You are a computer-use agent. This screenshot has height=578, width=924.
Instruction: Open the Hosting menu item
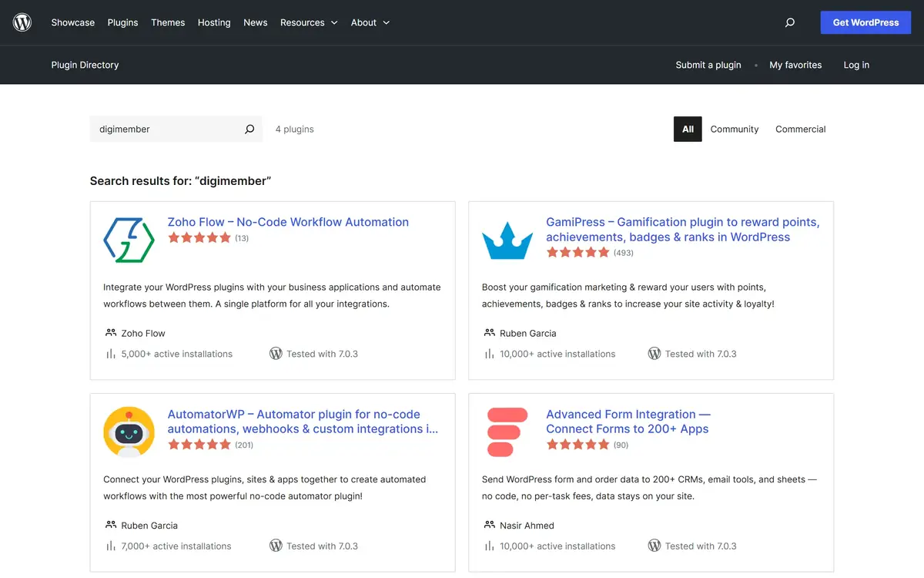point(214,22)
